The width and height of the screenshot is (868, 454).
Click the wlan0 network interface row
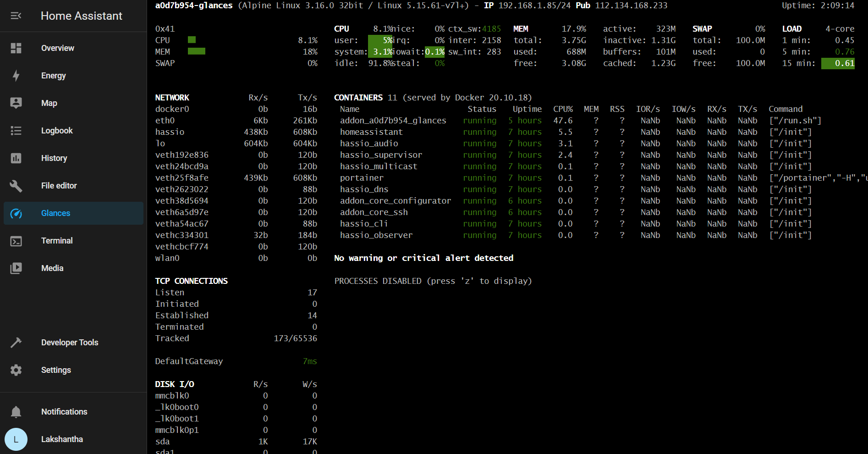tap(236, 258)
